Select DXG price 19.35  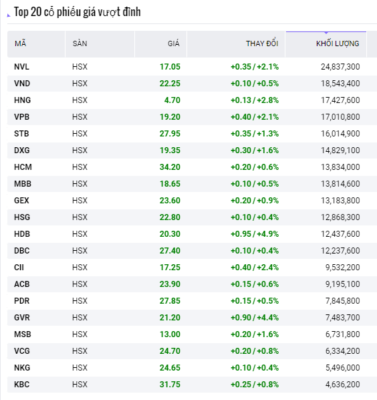170,150
